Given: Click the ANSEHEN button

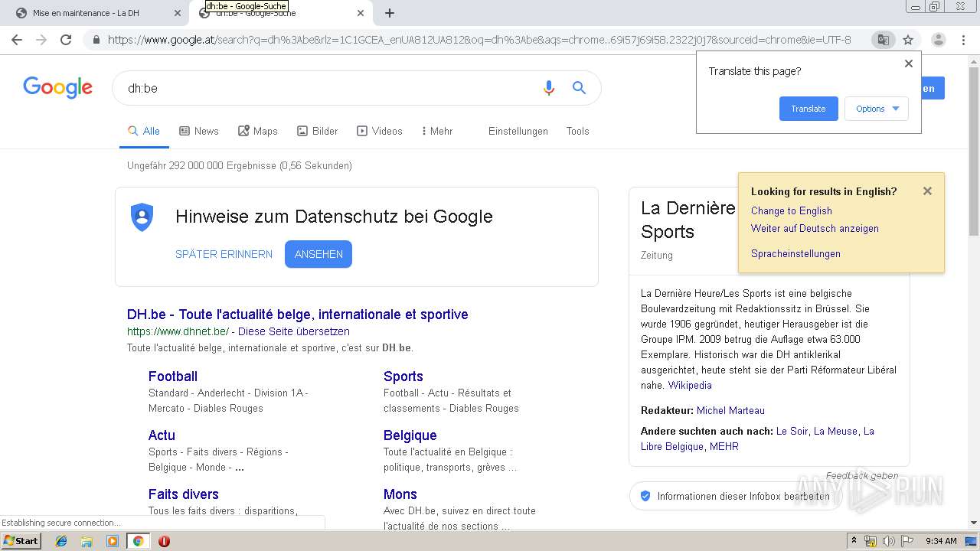Looking at the screenshot, I should point(318,254).
